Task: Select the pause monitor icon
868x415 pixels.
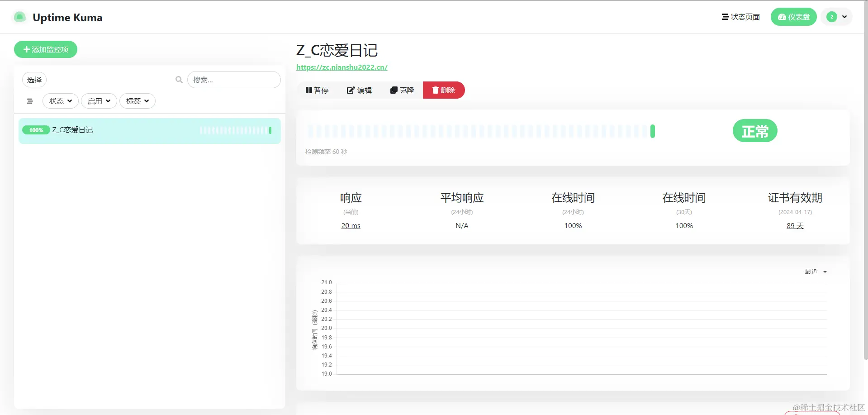Action: tap(309, 90)
